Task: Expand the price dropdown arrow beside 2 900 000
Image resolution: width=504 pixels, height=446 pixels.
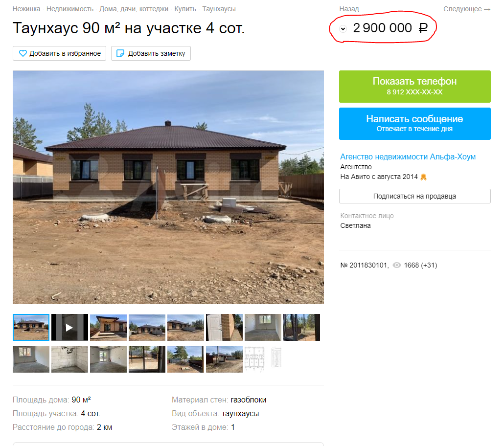Action: click(x=343, y=29)
